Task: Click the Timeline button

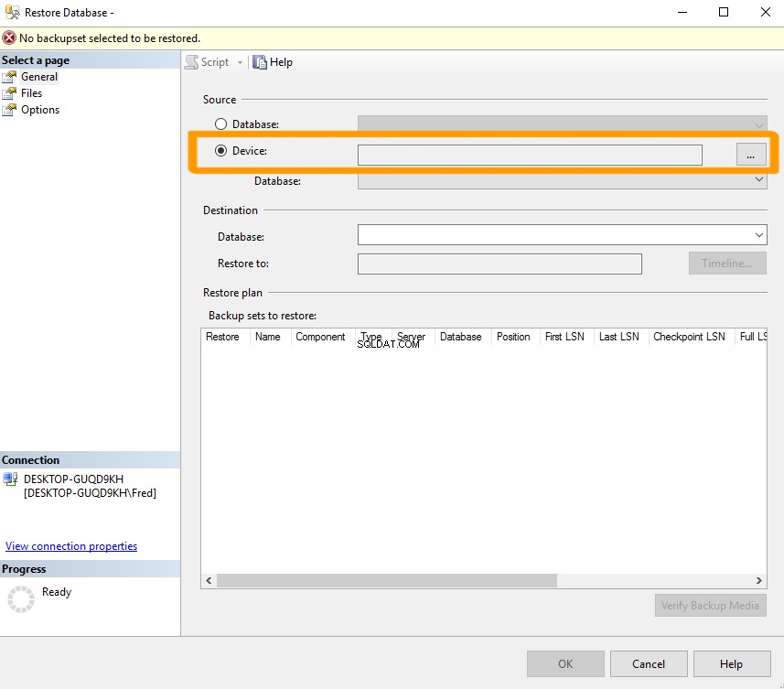Action: click(x=727, y=263)
